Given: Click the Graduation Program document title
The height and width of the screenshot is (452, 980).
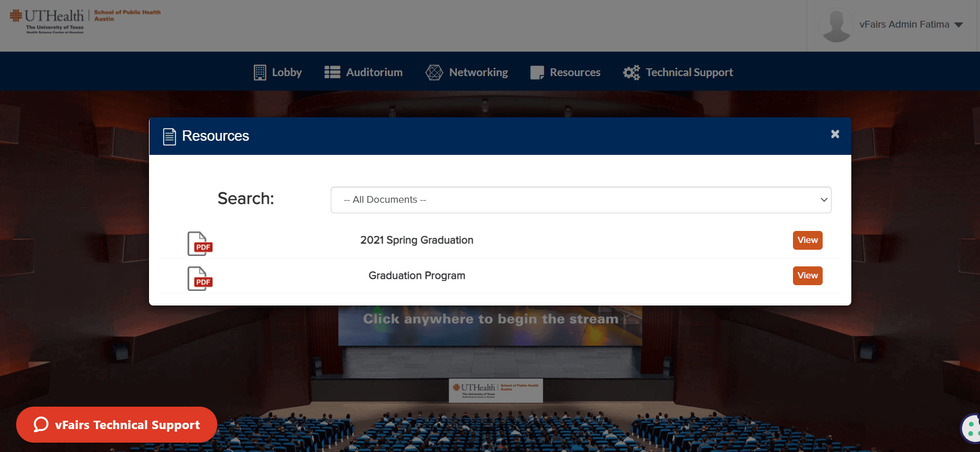Looking at the screenshot, I should tap(417, 276).
